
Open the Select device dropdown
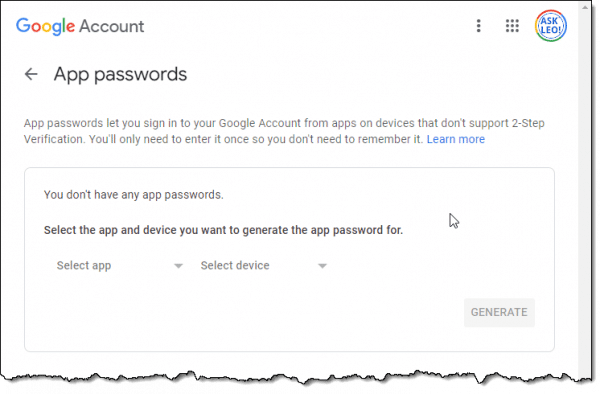click(x=264, y=265)
